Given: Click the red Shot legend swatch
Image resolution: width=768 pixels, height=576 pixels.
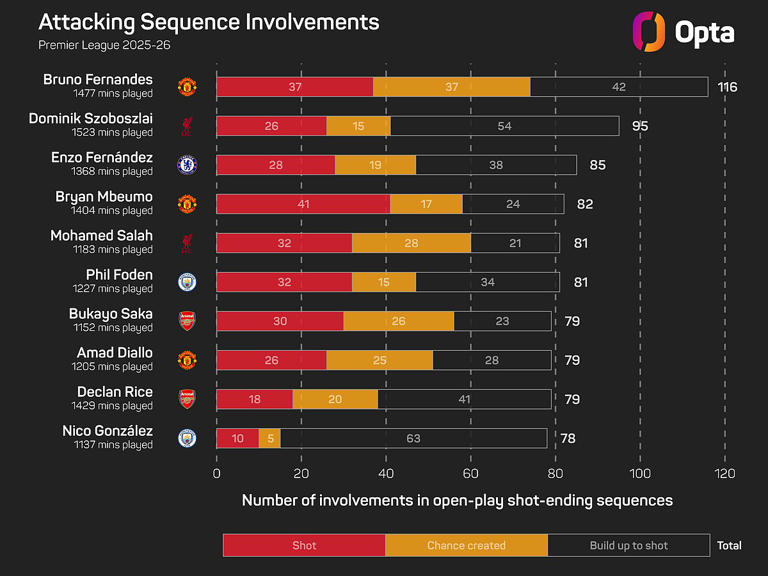Looking at the screenshot, I should [304, 545].
